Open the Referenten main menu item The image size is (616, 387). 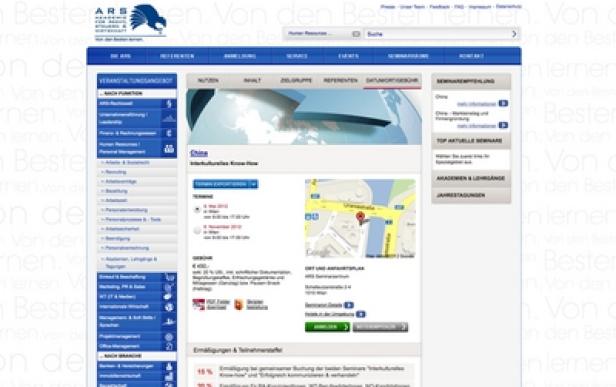click(177, 56)
